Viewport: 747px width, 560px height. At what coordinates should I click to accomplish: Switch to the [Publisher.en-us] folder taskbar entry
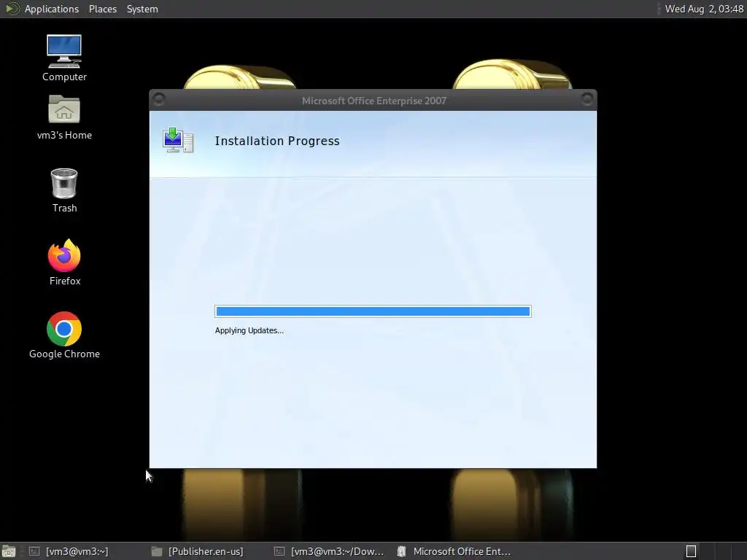[197, 551]
